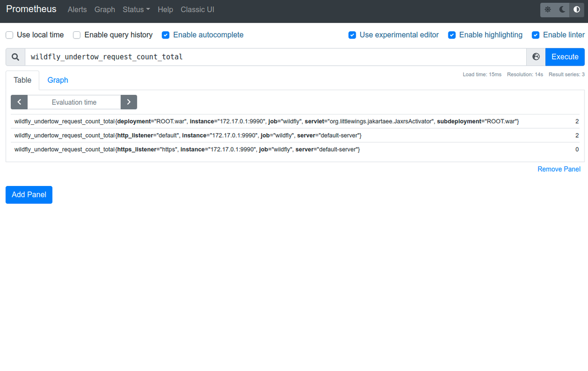Toggle the Use local time checkbox
The height and width of the screenshot is (371, 588).
(9, 35)
